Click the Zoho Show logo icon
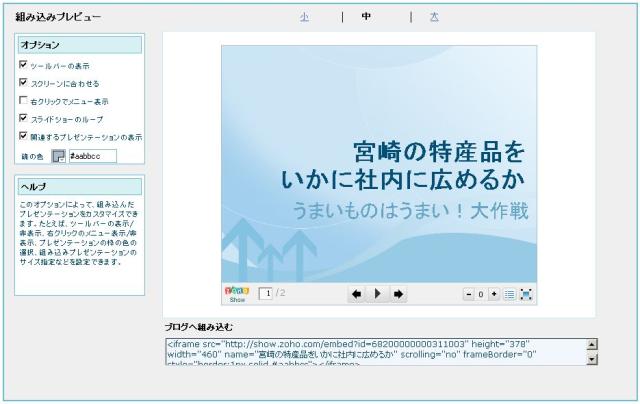The image size is (640, 404). (x=237, y=293)
